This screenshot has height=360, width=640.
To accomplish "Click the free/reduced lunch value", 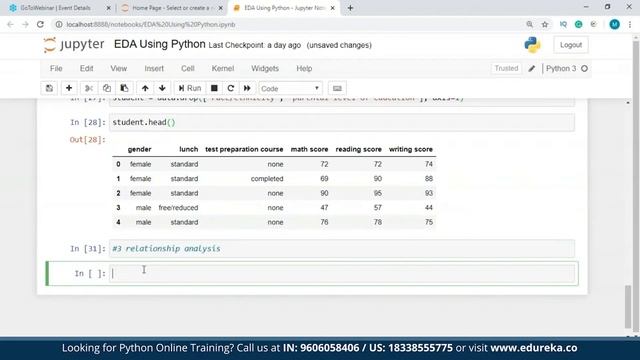I will click(178, 208).
